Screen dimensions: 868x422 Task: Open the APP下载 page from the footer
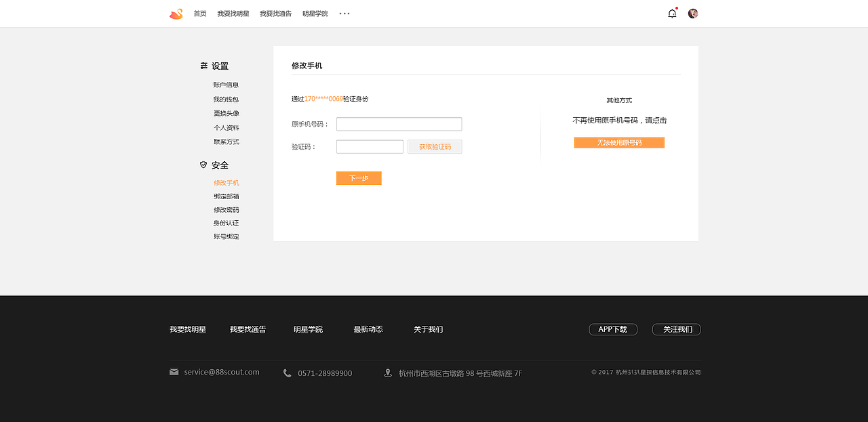(x=612, y=329)
